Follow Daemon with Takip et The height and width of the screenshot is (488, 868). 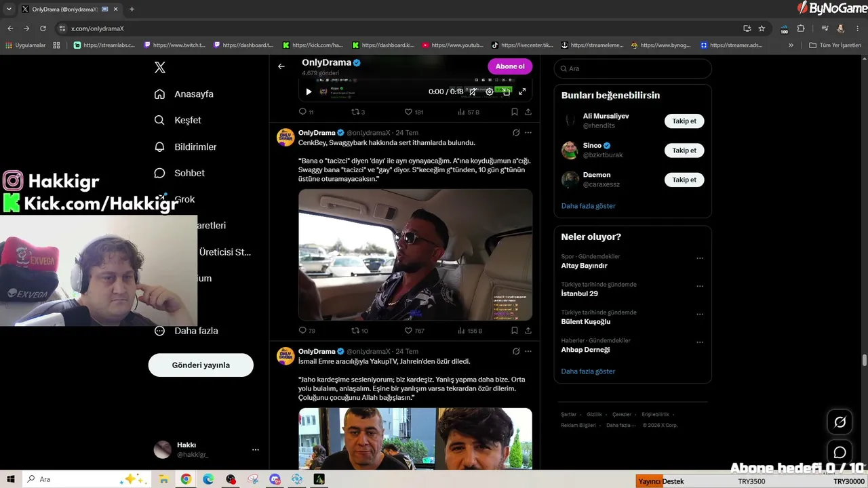point(684,180)
